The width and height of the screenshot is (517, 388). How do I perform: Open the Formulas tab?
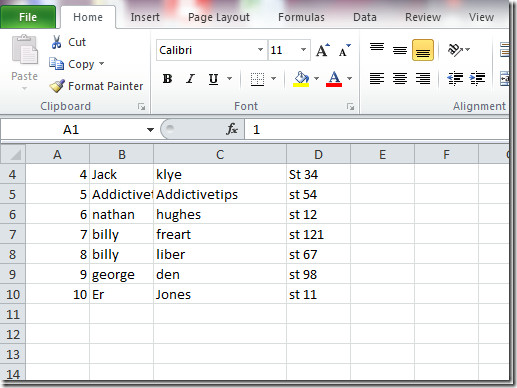tap(301, 17)
